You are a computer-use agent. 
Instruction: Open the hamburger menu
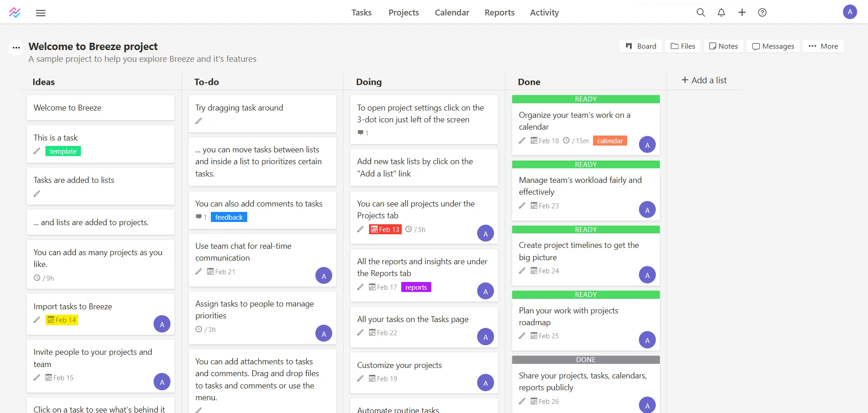coord(41,13)
